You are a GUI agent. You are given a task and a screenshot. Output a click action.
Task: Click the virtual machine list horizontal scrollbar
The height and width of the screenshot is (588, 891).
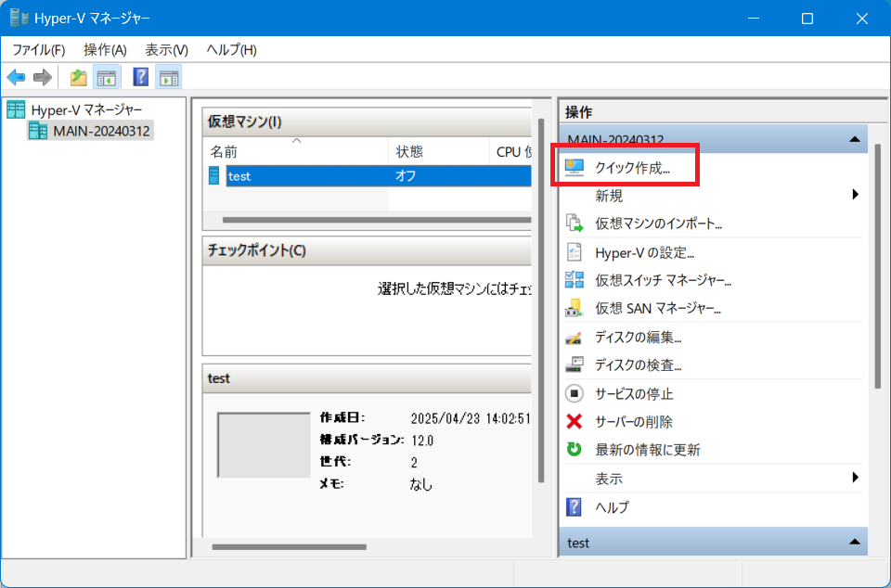(376, 220)
